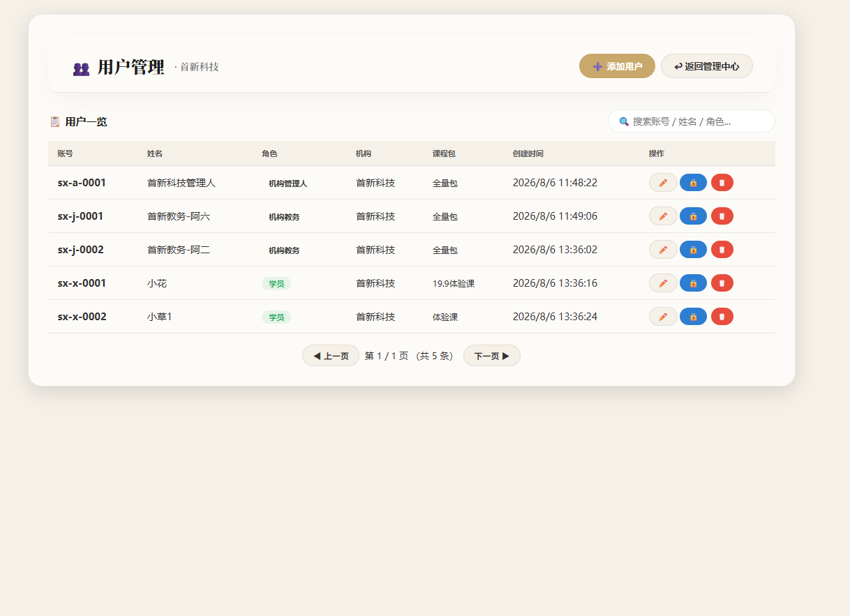
Task: Click the name 首新科技管理人
Action: pos(181,183)
